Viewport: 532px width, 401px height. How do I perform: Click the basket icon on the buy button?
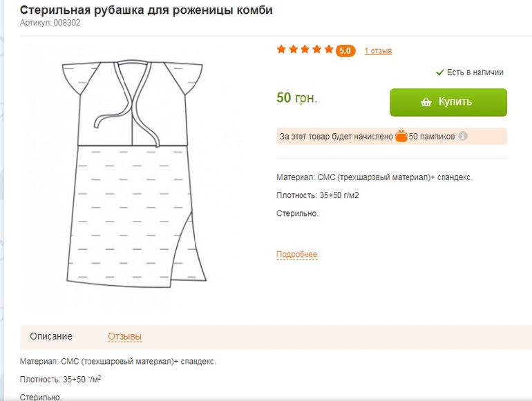tap(426, 102)
